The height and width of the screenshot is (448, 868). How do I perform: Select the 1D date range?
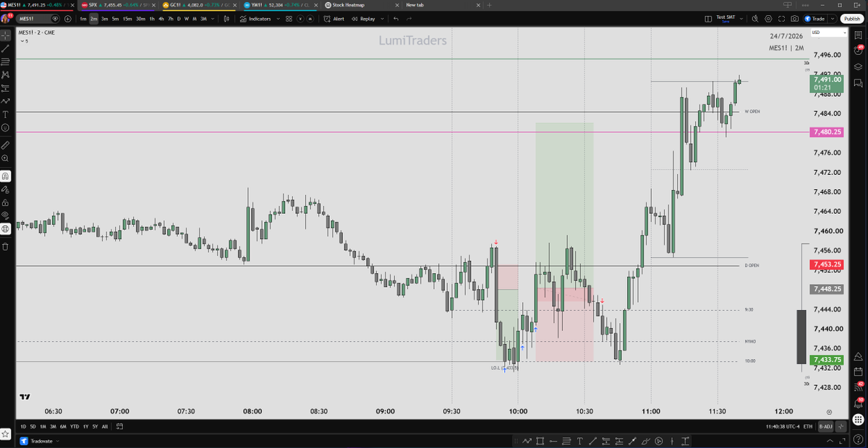pyautogui.click(x=23, y=426)
